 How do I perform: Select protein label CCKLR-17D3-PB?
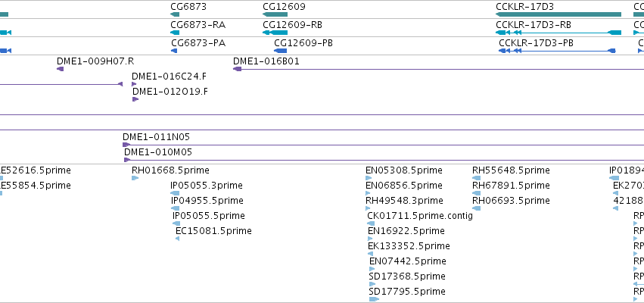(537, 43)
